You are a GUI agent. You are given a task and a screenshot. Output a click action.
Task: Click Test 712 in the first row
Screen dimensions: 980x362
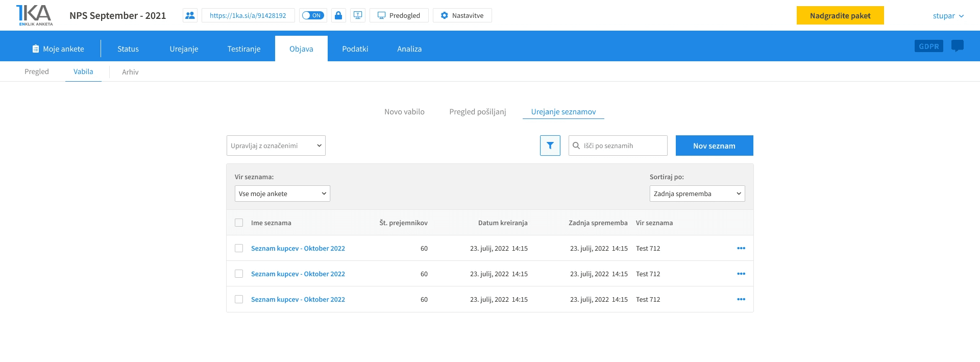(x=648, y=248)
